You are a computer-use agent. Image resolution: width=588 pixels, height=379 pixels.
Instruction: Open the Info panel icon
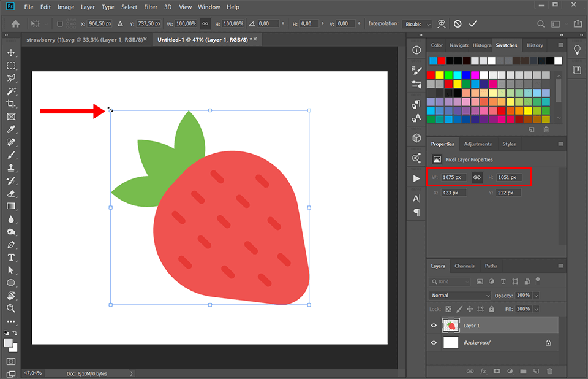click(417, 51)
